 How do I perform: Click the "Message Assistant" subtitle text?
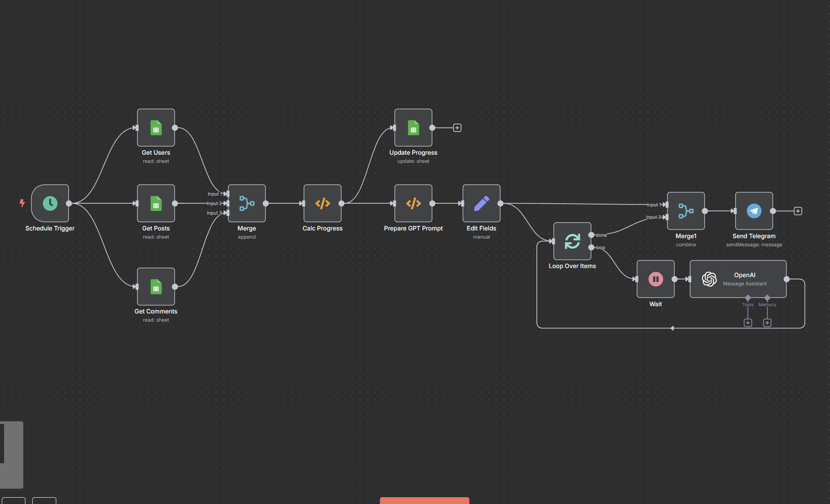coord(745,284)
